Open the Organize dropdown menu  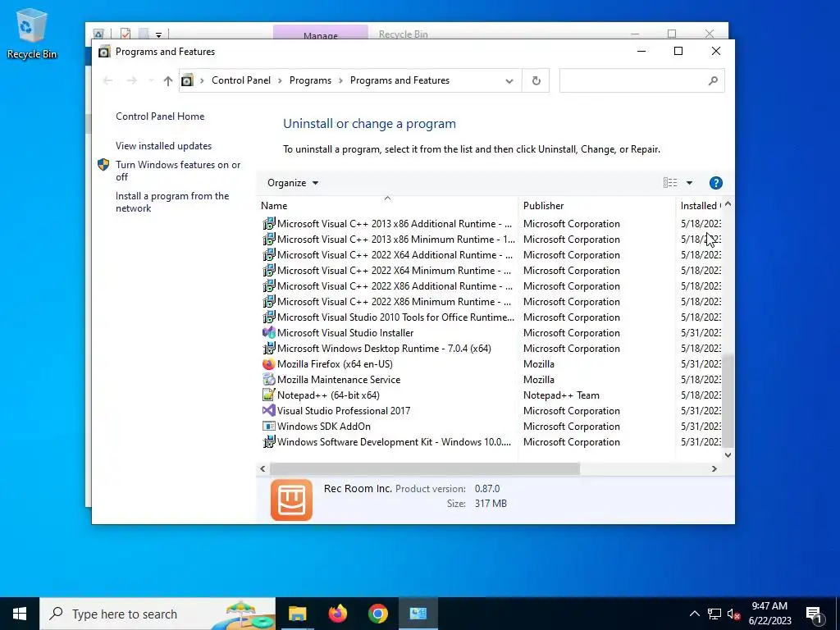pyautogui.click(x=293, y=183)
